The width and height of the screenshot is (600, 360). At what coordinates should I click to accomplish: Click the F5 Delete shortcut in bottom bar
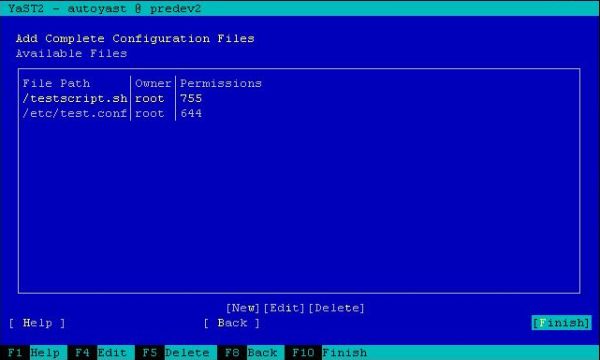tap(176, 353)
